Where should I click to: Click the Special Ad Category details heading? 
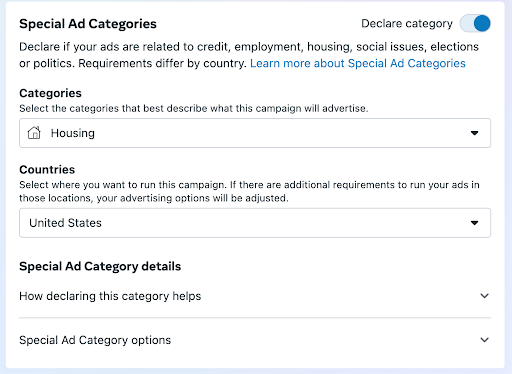[x=100, y=267]
